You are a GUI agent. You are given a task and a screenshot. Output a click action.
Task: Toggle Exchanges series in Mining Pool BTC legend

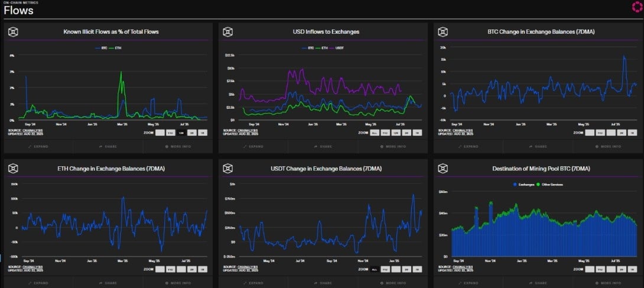click(x=523, y=185)
